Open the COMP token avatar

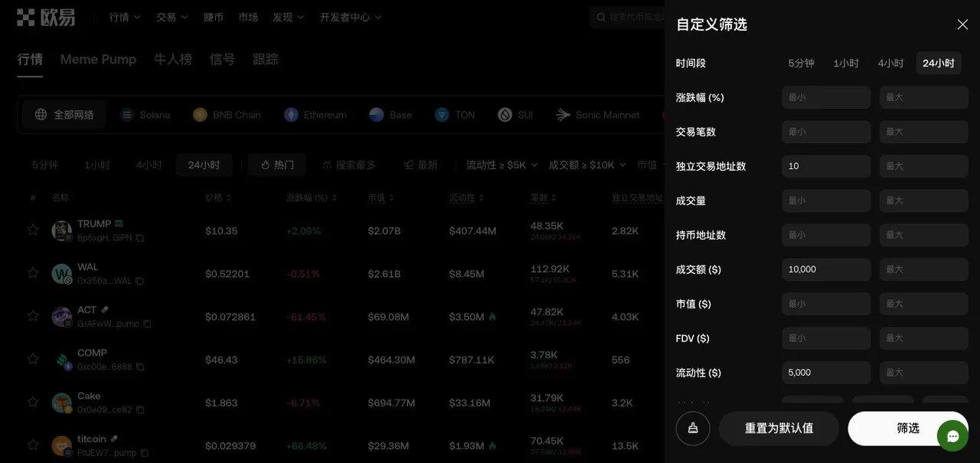tap(62, 360)
